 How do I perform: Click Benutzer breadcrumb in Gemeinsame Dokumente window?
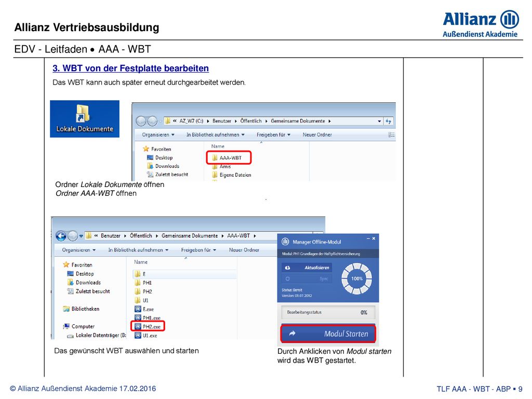[x=221, y=121]
